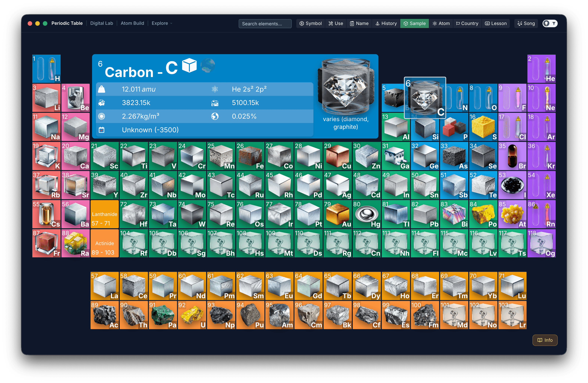Click the electron configuration atom icon
Image resolution: width=588 pixels, height=383 pixels.
click(215, 89)
